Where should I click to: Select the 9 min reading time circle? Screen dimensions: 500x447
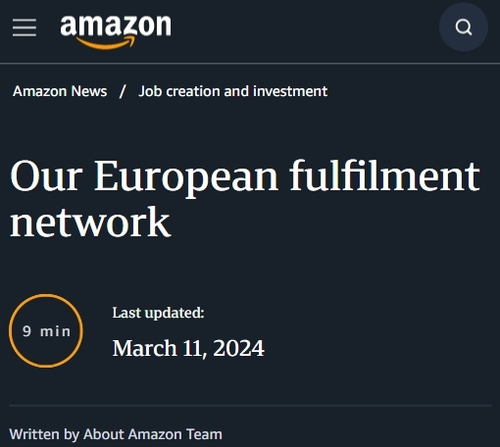(46, 331)
